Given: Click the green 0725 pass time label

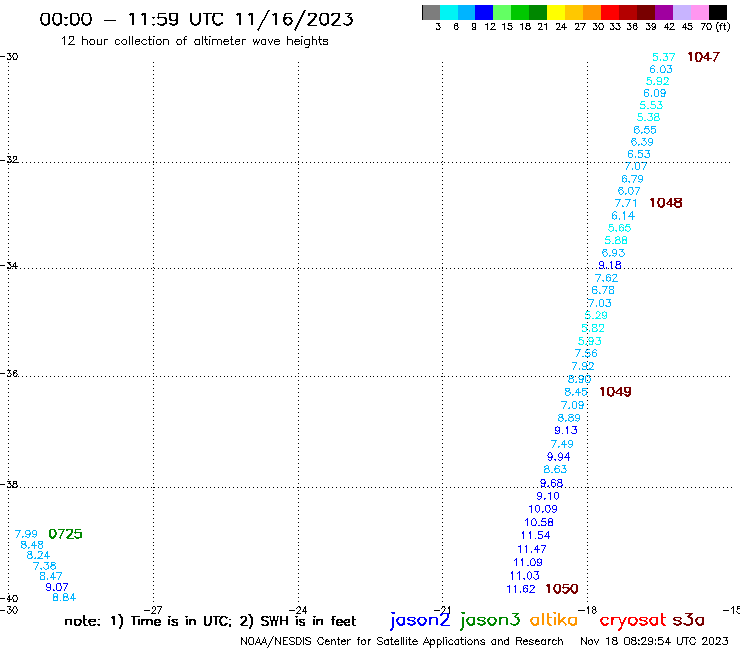Looking at the screenshot, I should (x=65, y=534).
